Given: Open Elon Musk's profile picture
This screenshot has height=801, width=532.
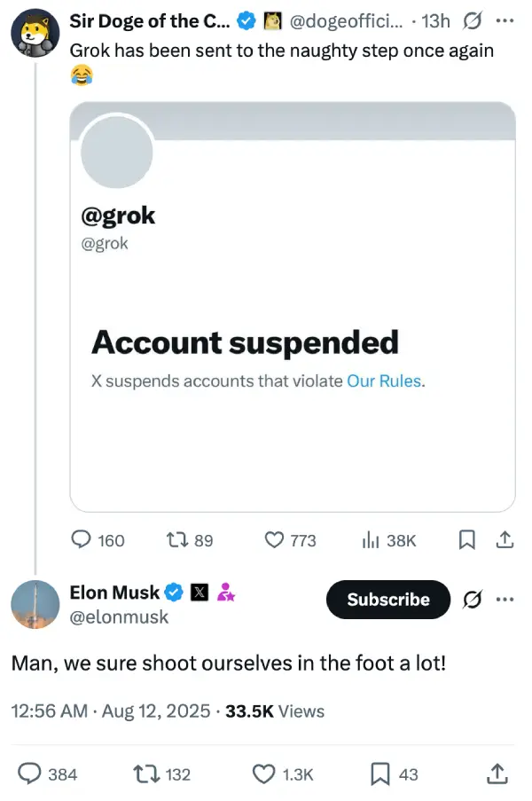Looking at the screenshot, I should [x=35, y=605].
